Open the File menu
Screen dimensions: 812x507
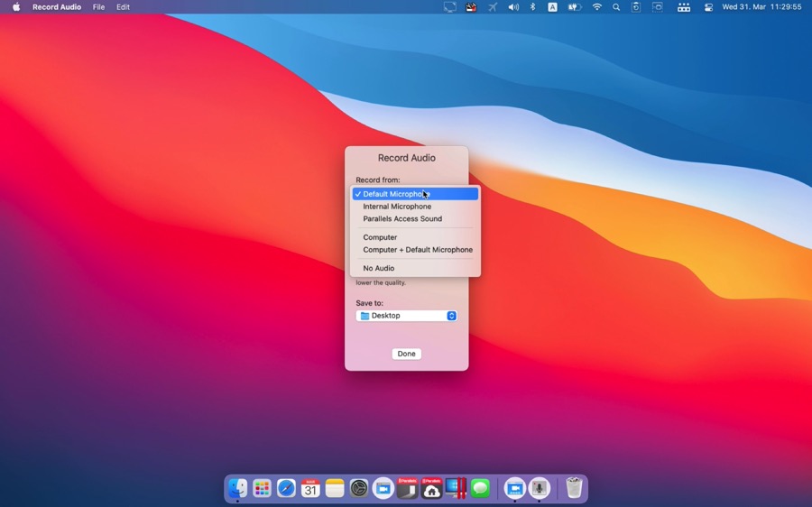pos(98,7)
